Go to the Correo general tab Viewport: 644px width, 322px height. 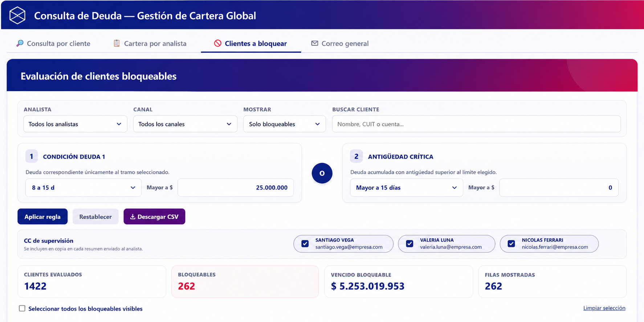point(340,44)
